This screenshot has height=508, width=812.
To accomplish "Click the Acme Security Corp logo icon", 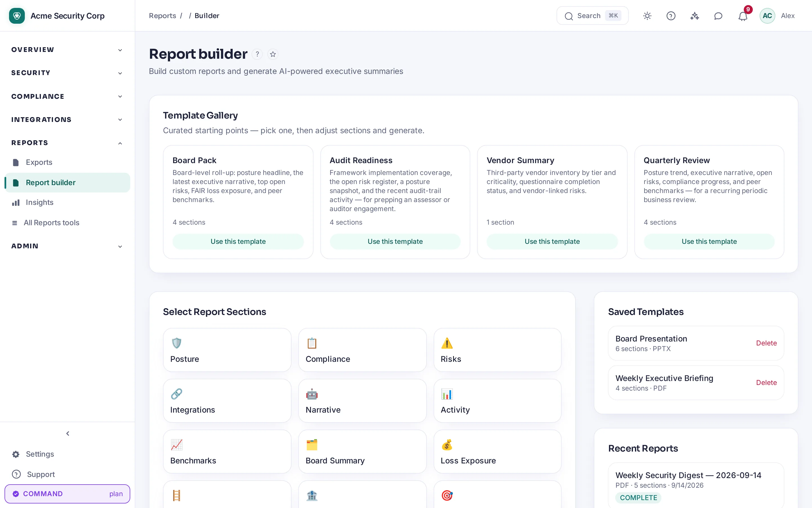I will click(x=17, y=16).
